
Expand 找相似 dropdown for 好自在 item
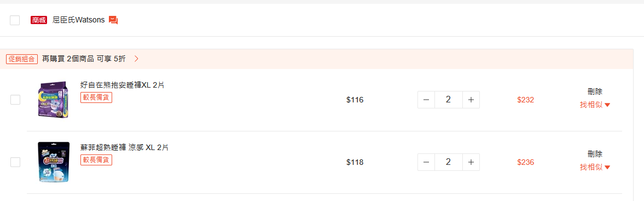(595, 105)
